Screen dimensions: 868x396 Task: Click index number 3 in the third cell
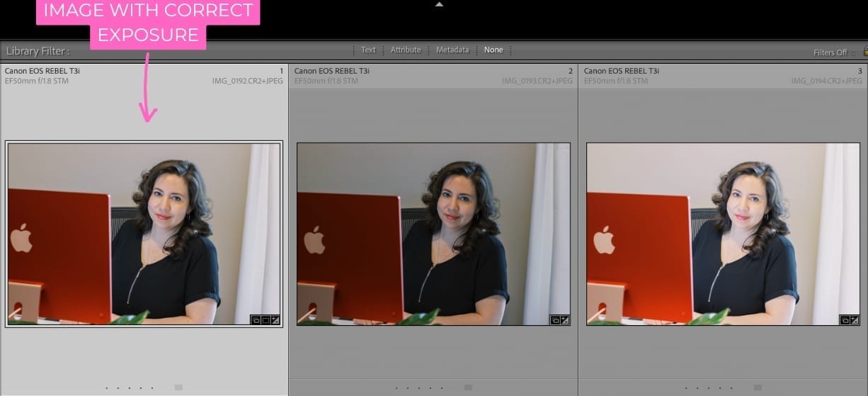[x=860, y=71]
